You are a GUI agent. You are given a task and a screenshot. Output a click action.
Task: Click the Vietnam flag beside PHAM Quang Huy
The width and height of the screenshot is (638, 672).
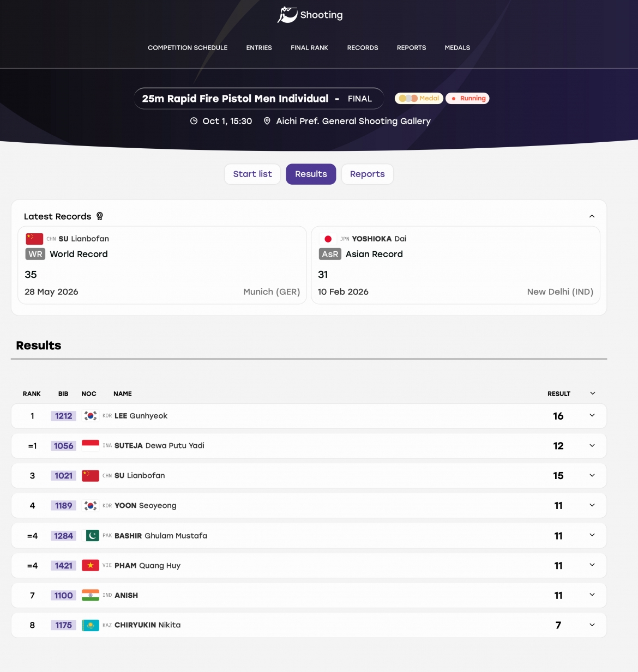coord(91,566)
